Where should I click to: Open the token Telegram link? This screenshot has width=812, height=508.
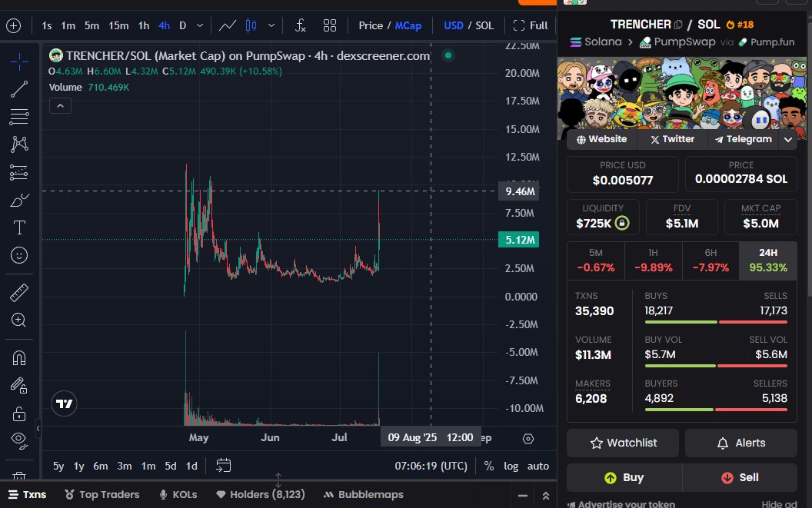tap(743, 139)
